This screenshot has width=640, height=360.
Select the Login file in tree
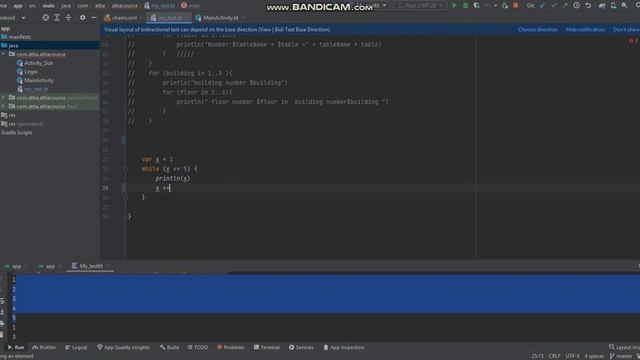tap(27, 72)
